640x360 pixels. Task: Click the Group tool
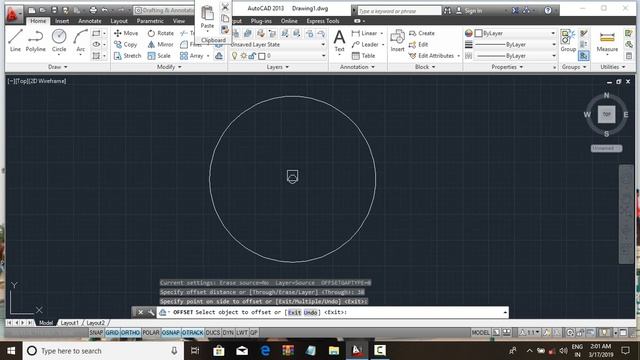click(x=568, y=41)
